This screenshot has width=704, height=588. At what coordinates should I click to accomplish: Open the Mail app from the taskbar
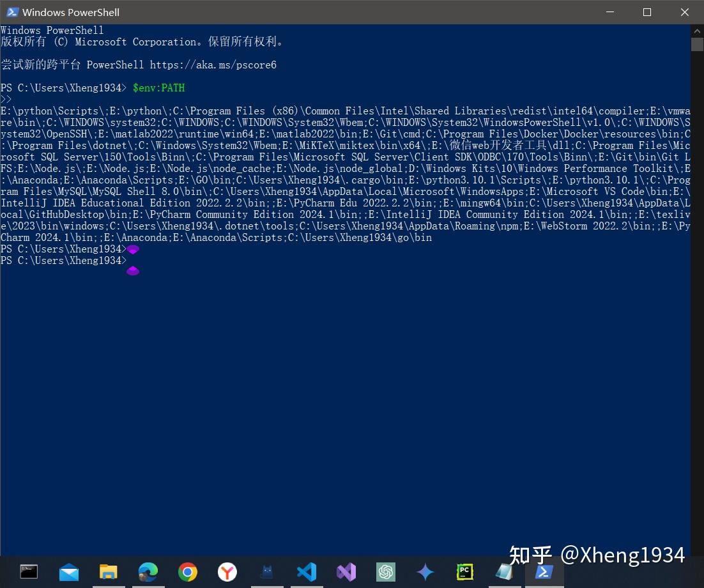click(68, 572)
